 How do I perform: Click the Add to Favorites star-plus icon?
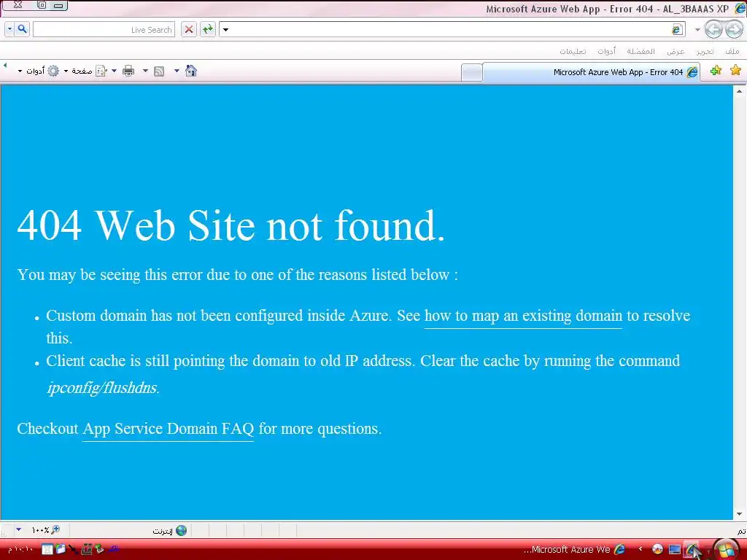[x=716, y=71]
